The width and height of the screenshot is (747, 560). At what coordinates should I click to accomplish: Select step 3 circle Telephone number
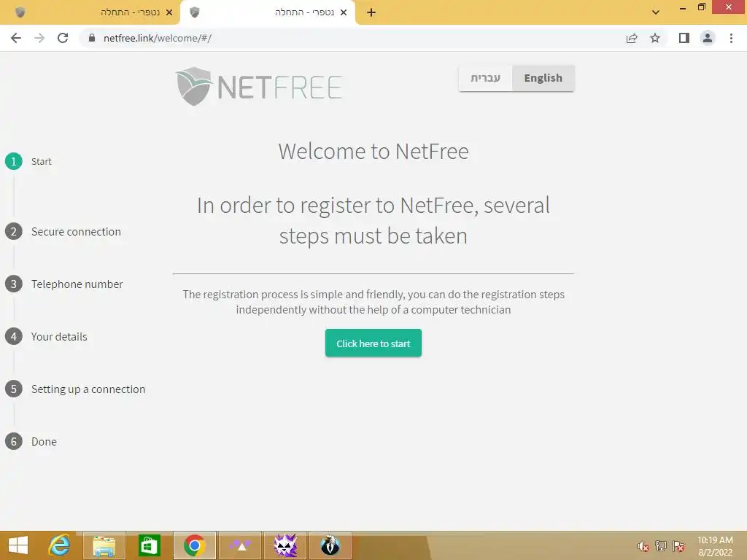coord(14,284)
